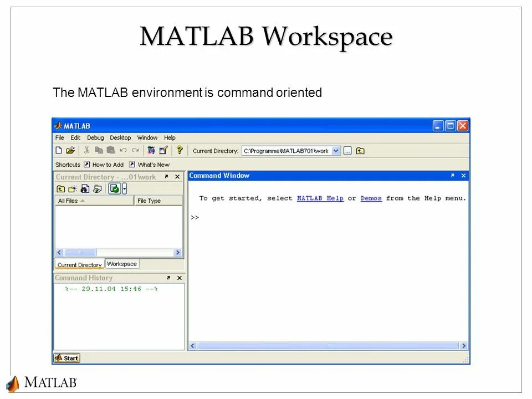Viewport: 532px width, 399px height.
Task: Undock the Command Window panel
Action: [453, 175]
